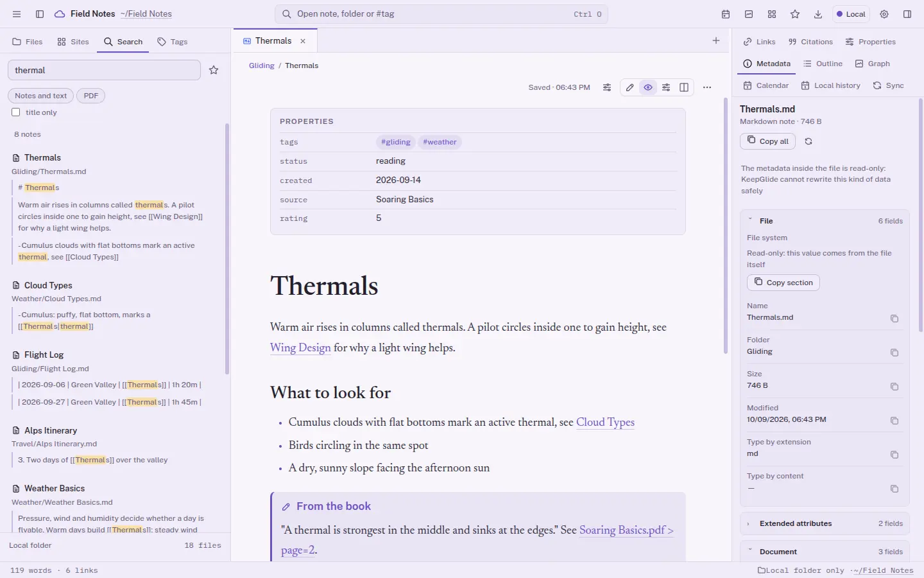Screen dimensions: 924x578
Task: Click the Open note, folder or #tag field
Action: (441, 14)
